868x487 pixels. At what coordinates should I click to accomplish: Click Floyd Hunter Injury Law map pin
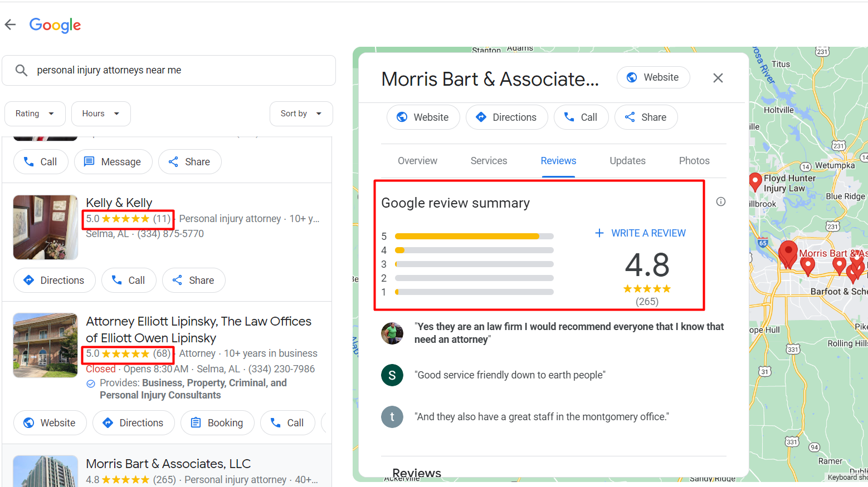pos(755,182)
